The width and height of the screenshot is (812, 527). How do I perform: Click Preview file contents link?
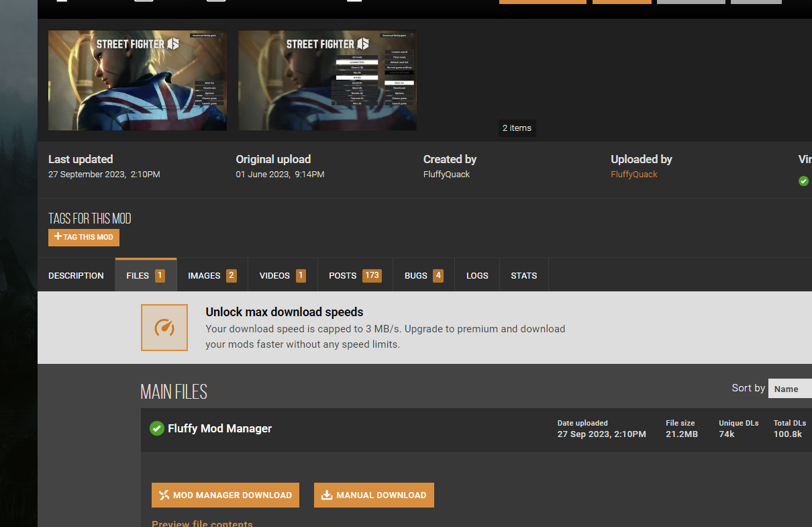(202, 524)
